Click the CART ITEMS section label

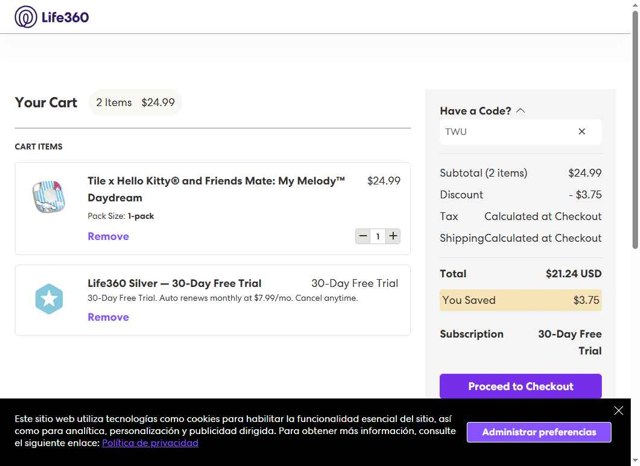pyautogui.click(x=38, y=146)
